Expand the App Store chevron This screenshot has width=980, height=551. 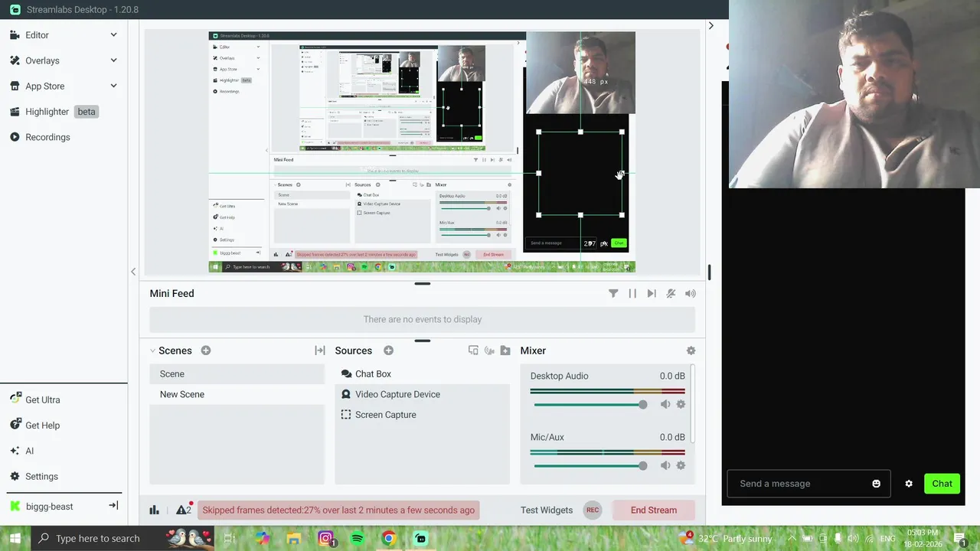pyautogui.click(x=113, y=86)
